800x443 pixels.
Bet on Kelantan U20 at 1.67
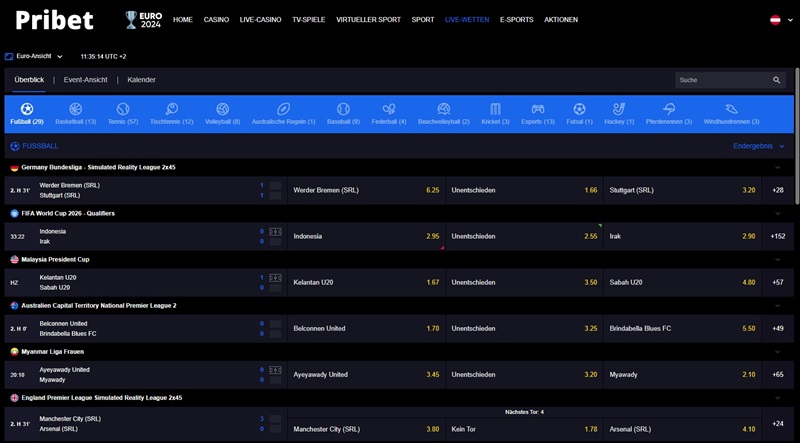point(366,282)
